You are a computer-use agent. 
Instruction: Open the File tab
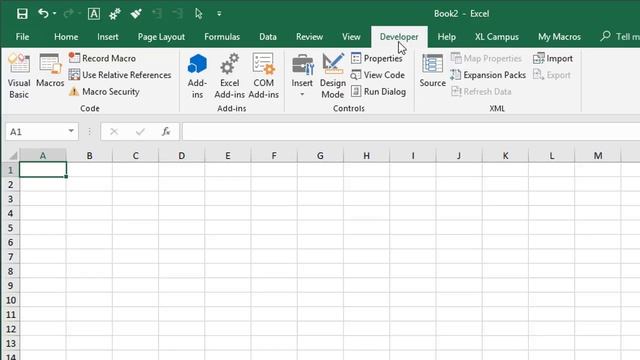(x=22, y=37)
